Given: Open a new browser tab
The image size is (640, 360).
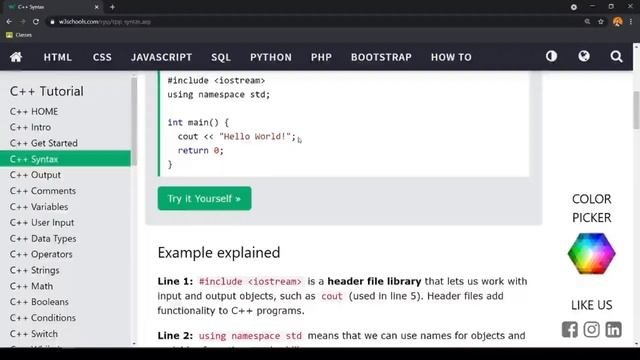Looking at the screenshot, I should point(112,7).
